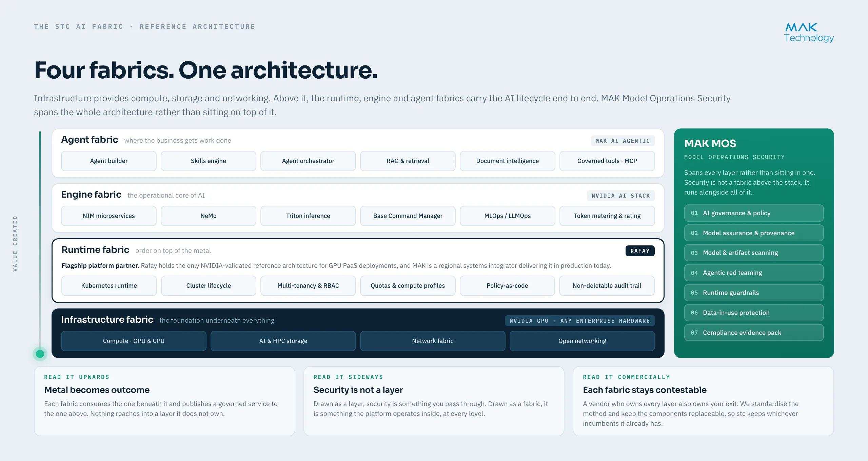The height and width of the screenshot is (461, 868).
Task: Select the Skills engine chip
Action: [x=209, y=161]
